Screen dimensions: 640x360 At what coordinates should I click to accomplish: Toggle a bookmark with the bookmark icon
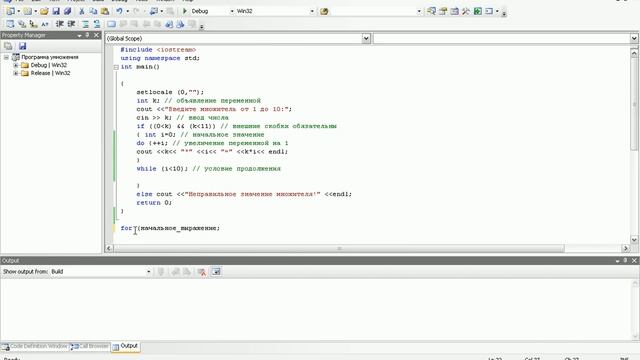click(111, 24)
